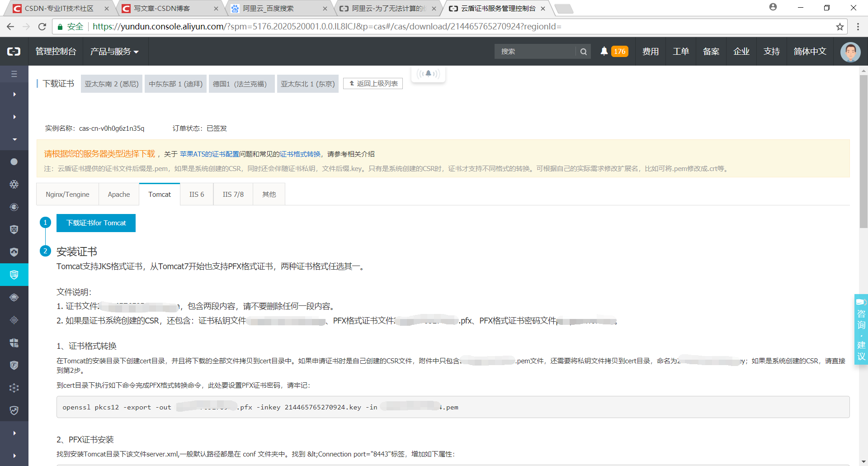The height and width of the screenshot is (466, 868).
Task: Open 管理控制台 in the header
Action: point(56,52)
